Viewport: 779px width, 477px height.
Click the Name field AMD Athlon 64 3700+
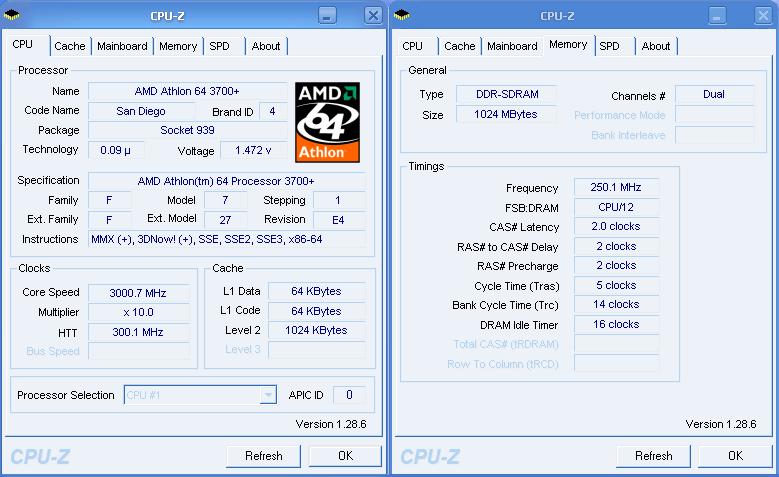point(187,91)
